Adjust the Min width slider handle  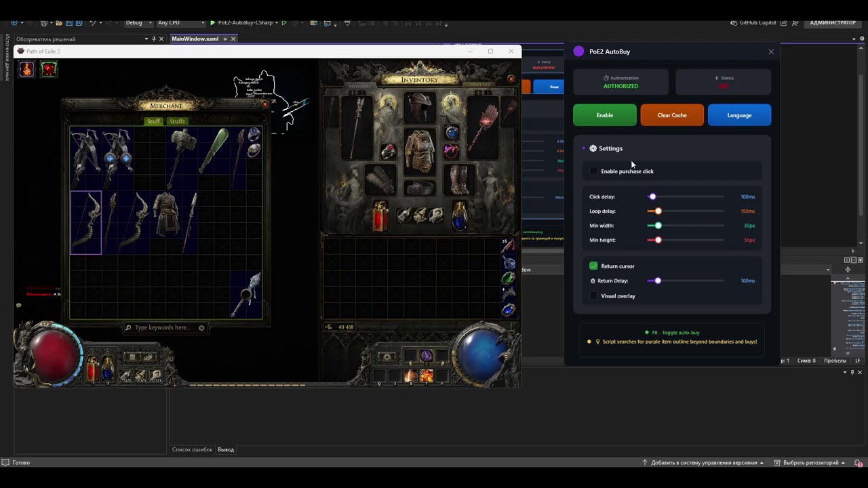click(x=658, y=225)
